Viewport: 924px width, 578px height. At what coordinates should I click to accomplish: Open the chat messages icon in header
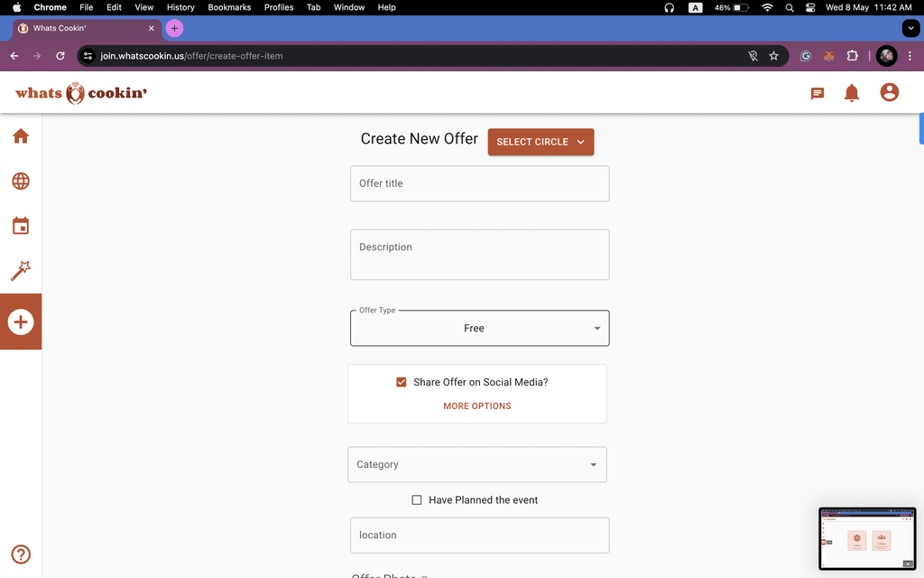[x=817, y=93]
